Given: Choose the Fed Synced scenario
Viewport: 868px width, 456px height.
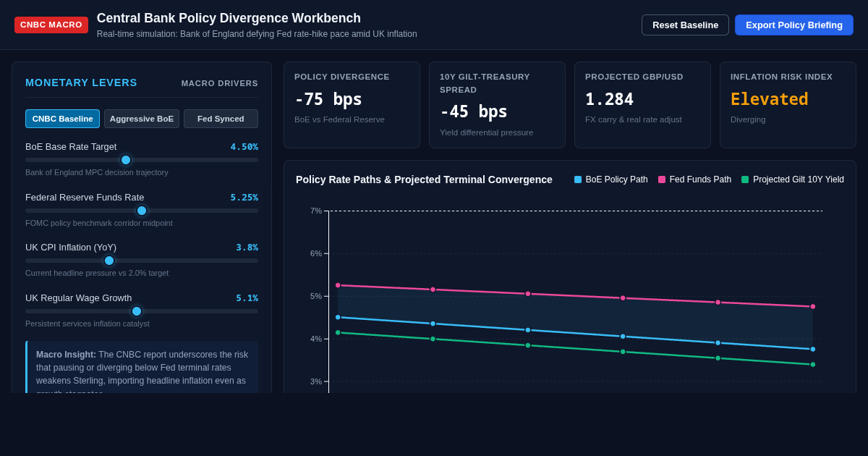Looking at the screenshot, I should (221, 119).
